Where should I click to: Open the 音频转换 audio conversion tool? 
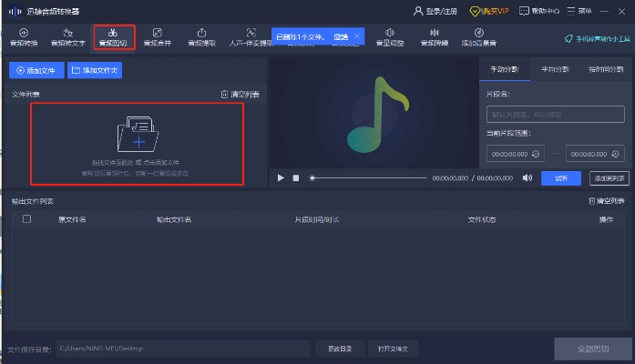(x=24, y=37)
